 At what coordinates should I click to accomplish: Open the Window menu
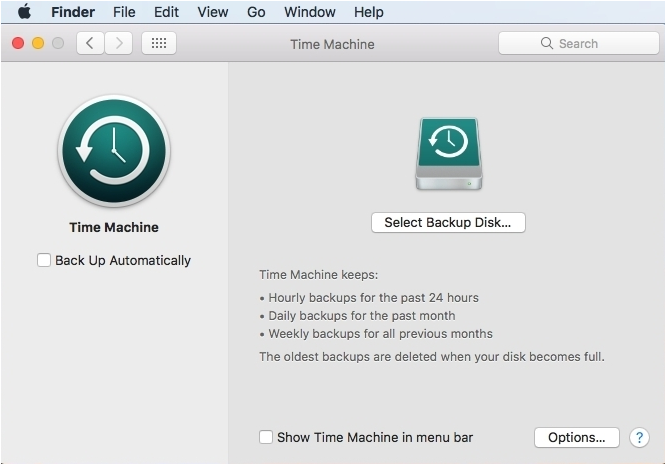(x=310, y=12)
